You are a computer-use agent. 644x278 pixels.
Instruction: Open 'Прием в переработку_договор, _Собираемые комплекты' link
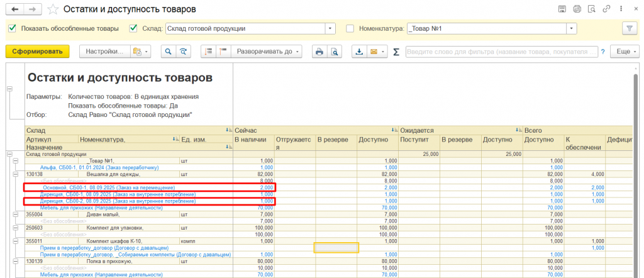coord(136,255)
